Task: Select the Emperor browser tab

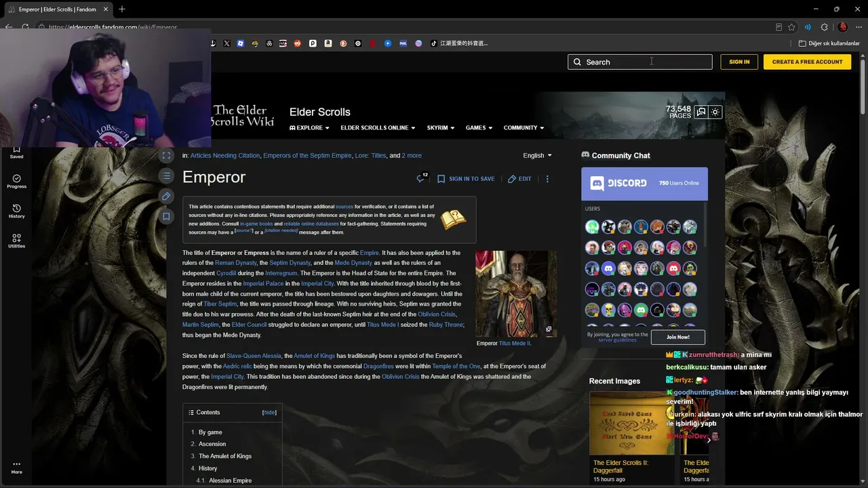Action: coord(58,9)
